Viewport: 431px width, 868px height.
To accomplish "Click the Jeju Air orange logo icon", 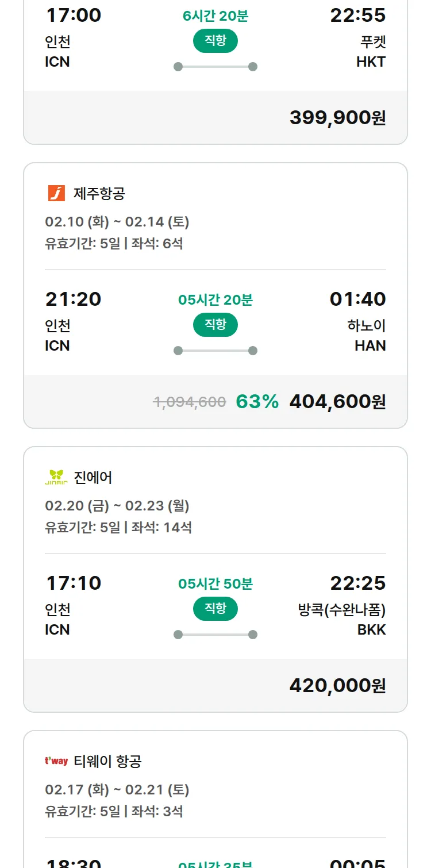I will tap(56, 193).
